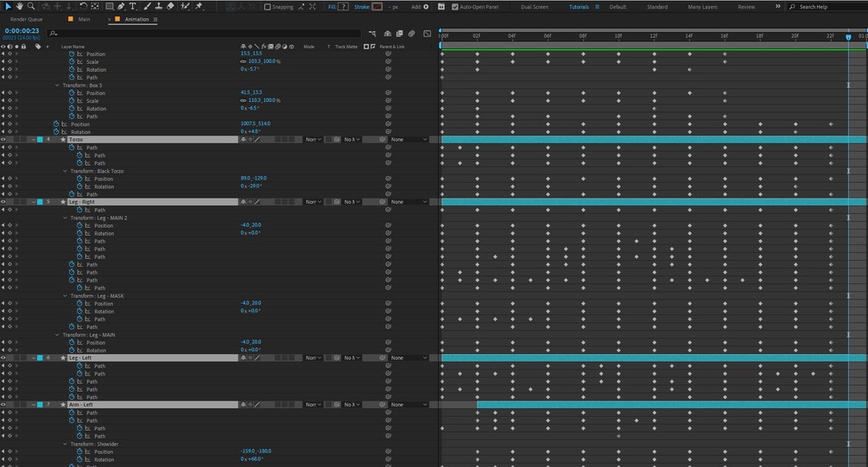Click the current time indicator playhead

point(849,37)
